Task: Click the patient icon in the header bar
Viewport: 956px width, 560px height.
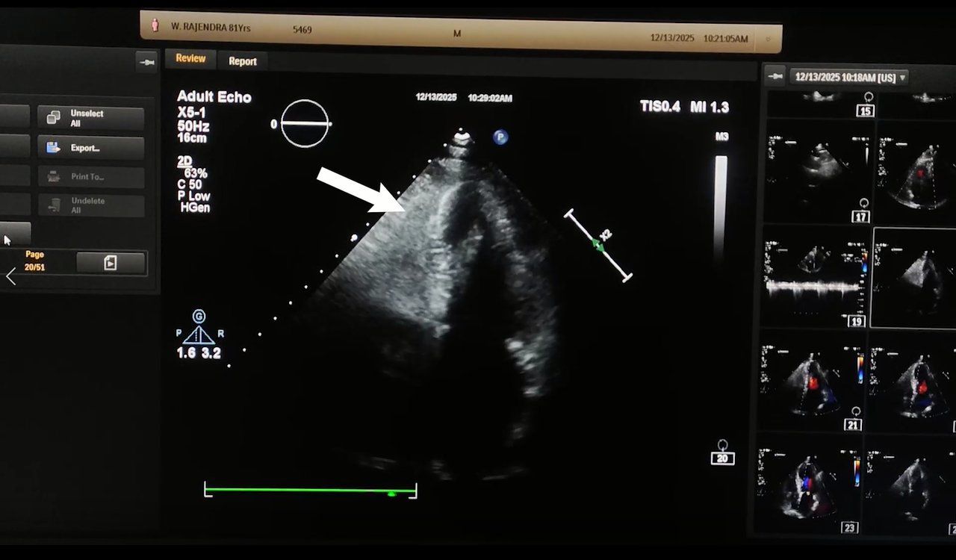Action: (x=155, y=26)
